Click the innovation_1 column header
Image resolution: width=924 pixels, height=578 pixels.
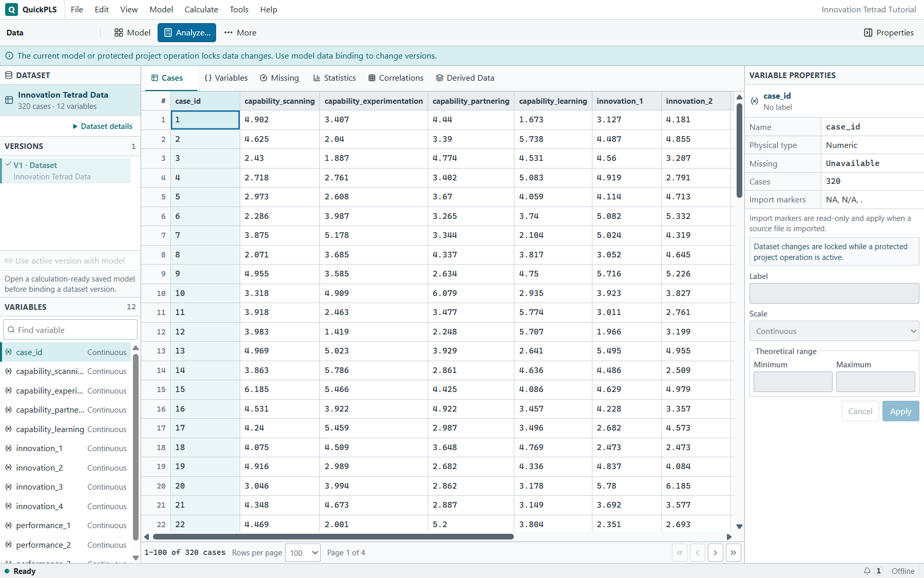(626, 101)
